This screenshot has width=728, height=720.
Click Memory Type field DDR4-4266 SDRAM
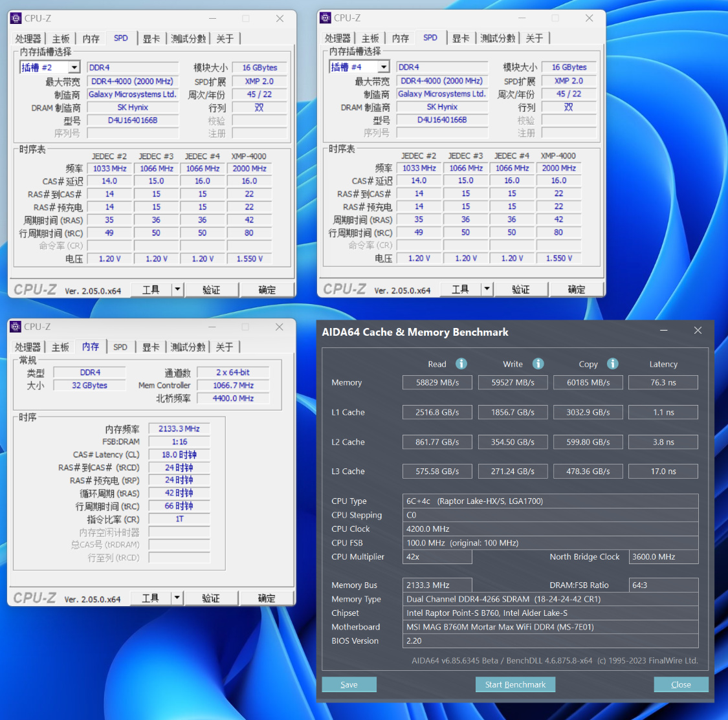coord(551,599)
